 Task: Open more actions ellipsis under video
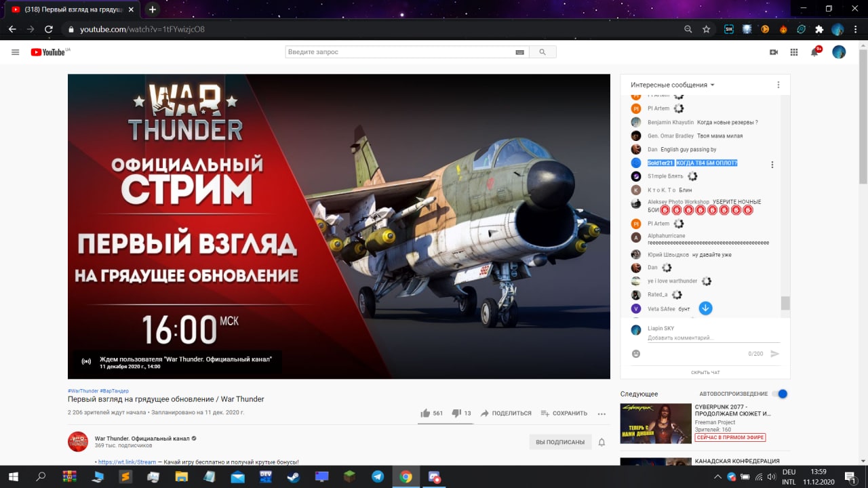[601, 413]
